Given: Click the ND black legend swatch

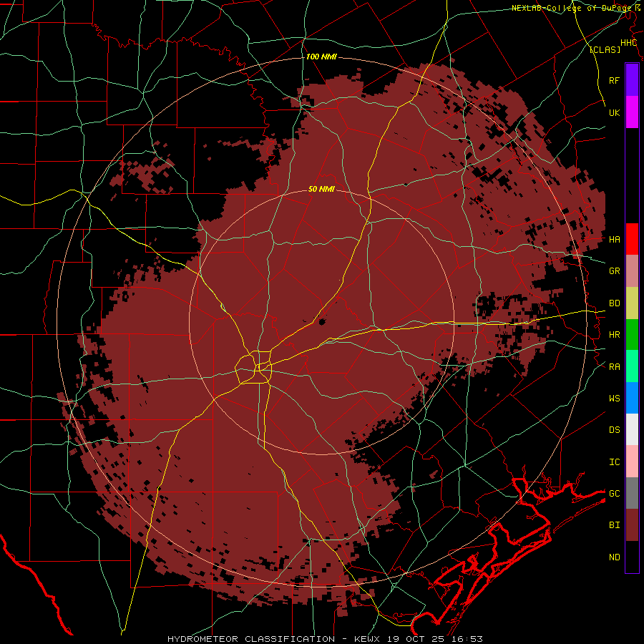Looking at the screenshot, I should (632, 557).
